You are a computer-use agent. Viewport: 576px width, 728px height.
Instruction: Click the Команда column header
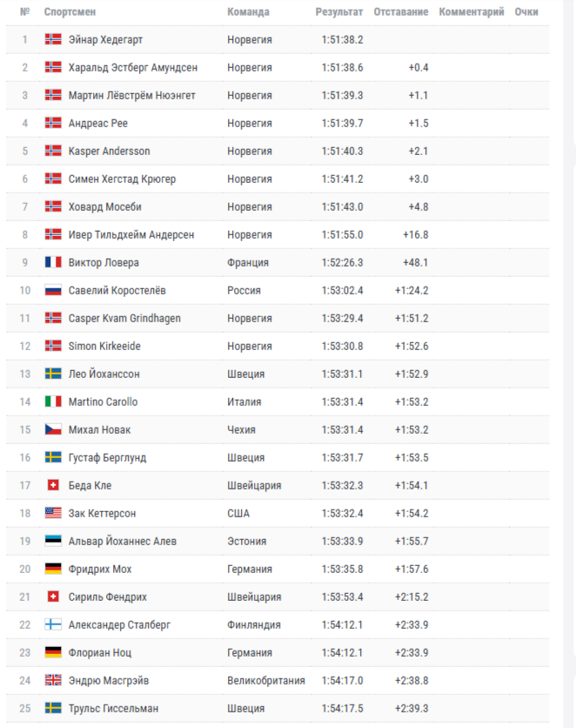(248, 12)
